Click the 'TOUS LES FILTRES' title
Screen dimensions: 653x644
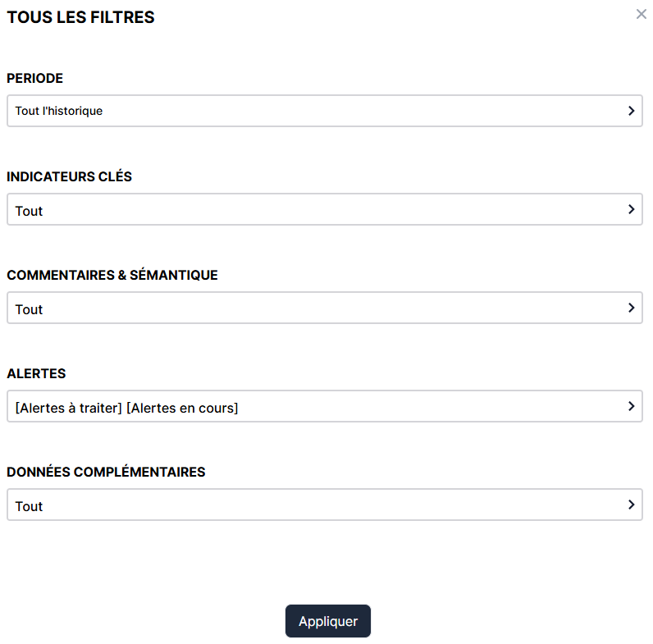[x=80, y=17]
